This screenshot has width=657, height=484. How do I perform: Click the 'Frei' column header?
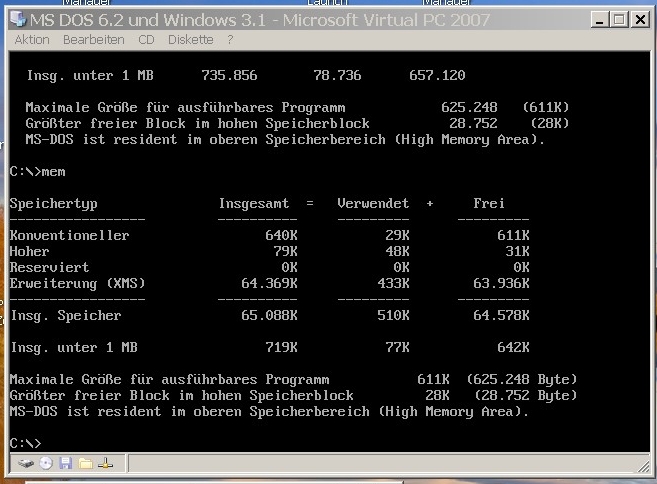pyautogui.click(x=489, y=203)
